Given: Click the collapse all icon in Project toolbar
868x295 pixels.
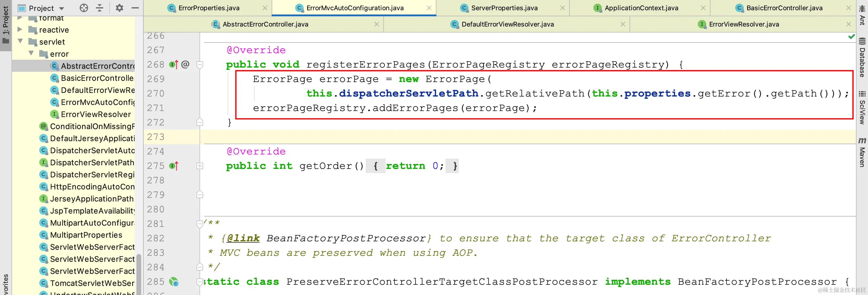Looking at the screenshot, I should 100,8.
